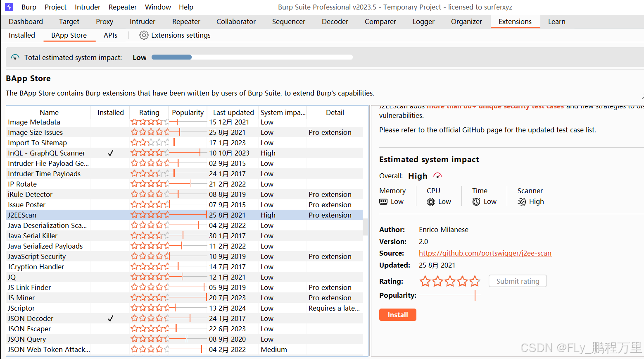Sort the table by Rating column

pyautogui.click(x=149, y=112)
